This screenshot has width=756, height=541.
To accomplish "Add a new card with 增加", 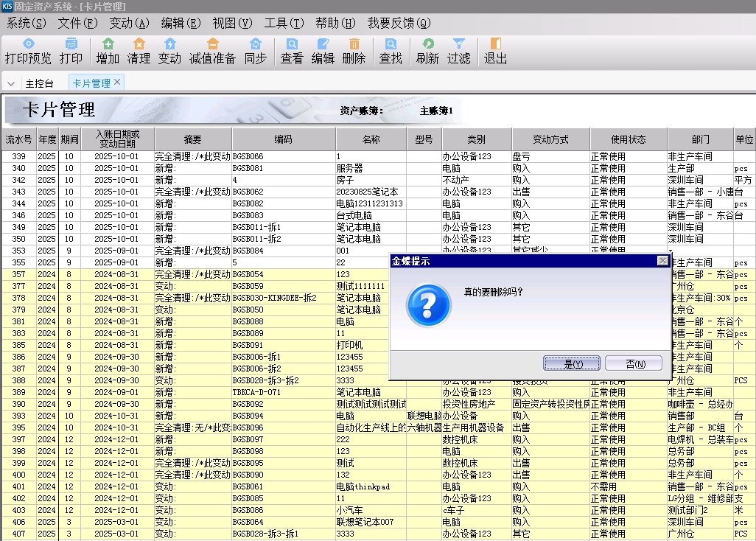I will point(108,52).
